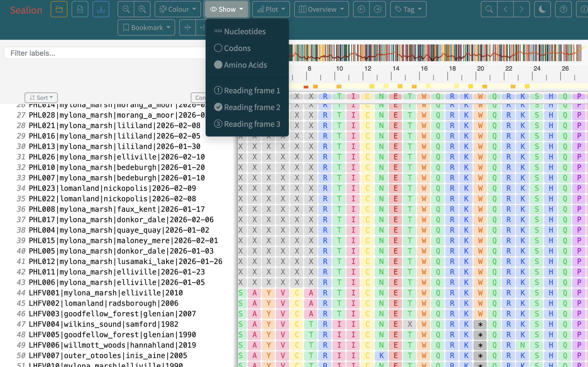Viewport: 588px width, 367px height.
Task: Click the open folder icon
Action: click(59, 9)
